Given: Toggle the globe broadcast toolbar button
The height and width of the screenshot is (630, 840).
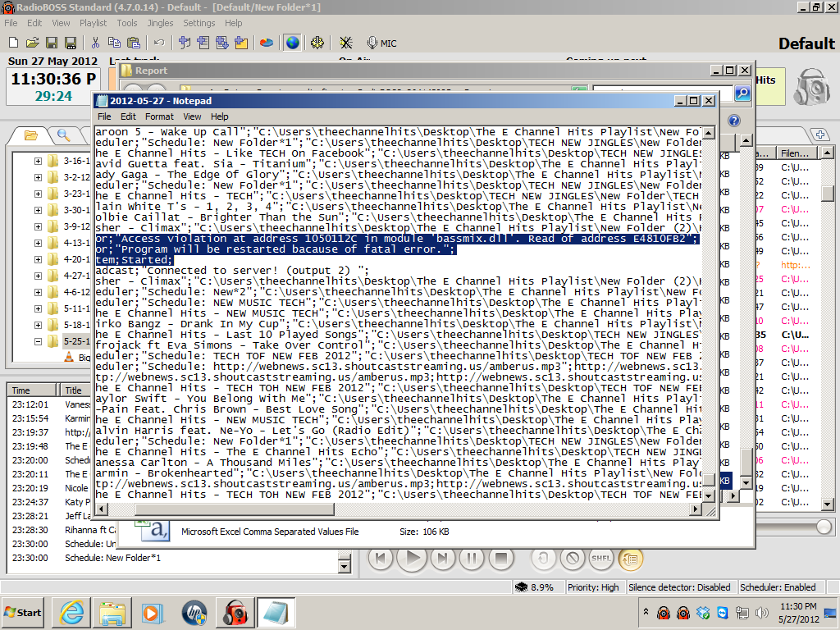Looking at the screenshot, I should pyautogui.click(x=293, y=43).
